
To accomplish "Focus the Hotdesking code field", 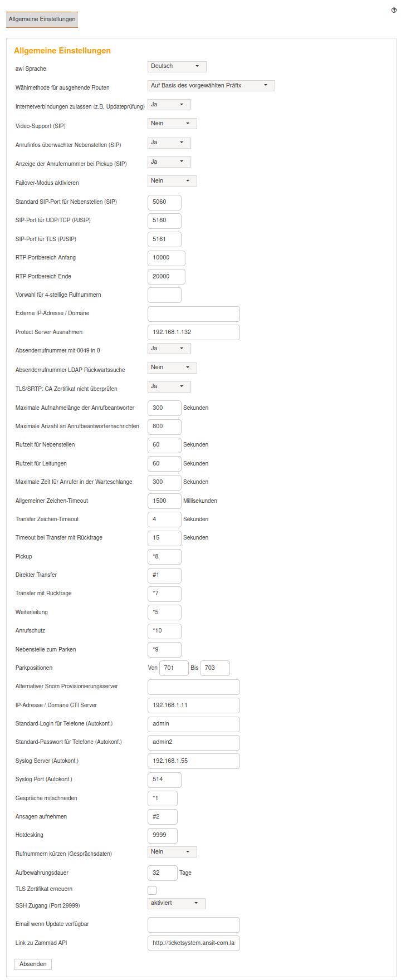I will (162, 835).
